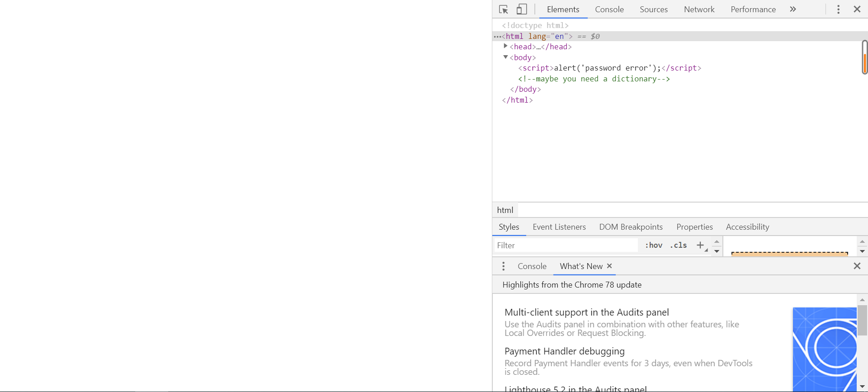868x392 pixels.
Task: Select the closing html tag line
Action: coord(517,100)
